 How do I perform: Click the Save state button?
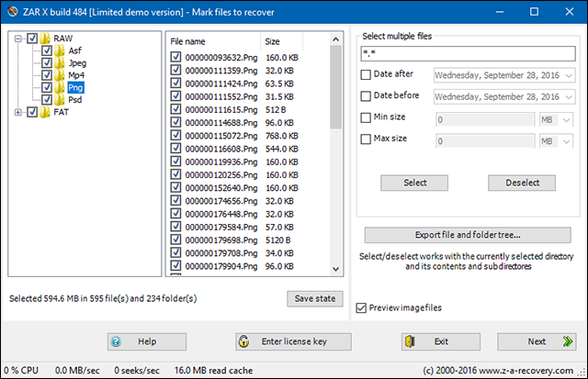click(x=315, y=298)
